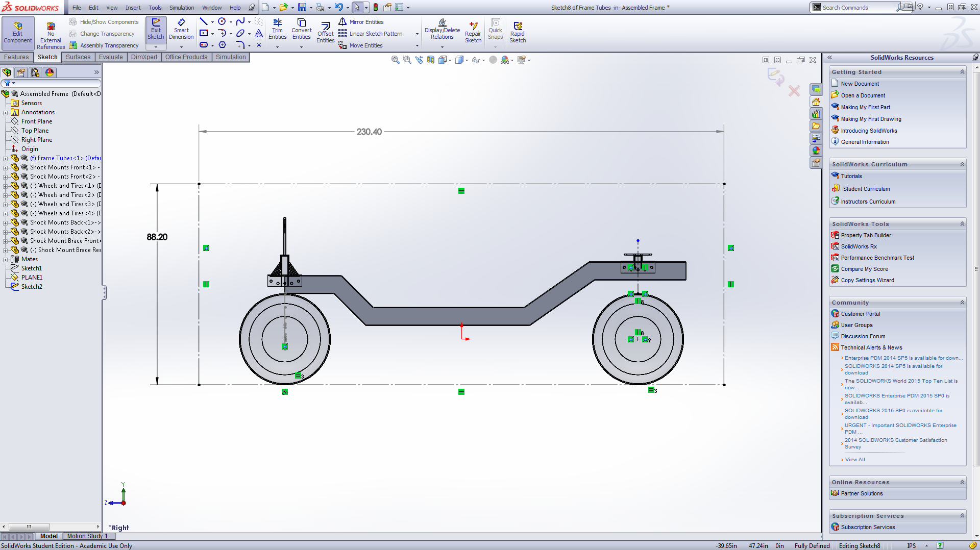Expand the Mates tree node
The width and height of the screenshot is (980, 550).
click(x=6, y=260)
